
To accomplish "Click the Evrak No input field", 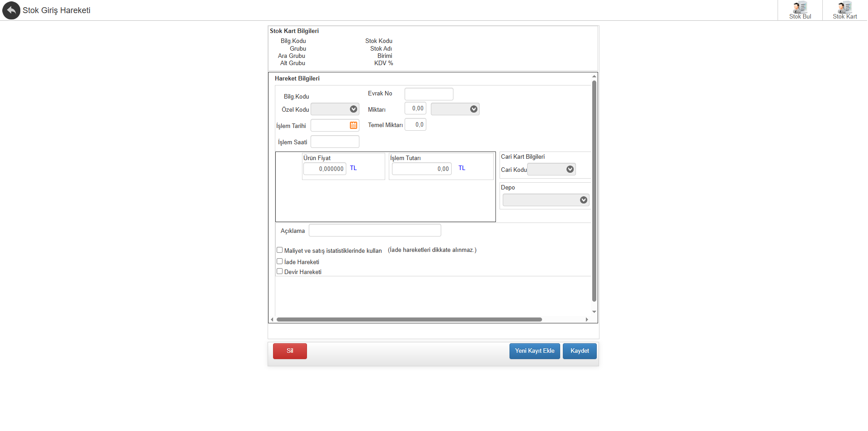I will point(429,94).
